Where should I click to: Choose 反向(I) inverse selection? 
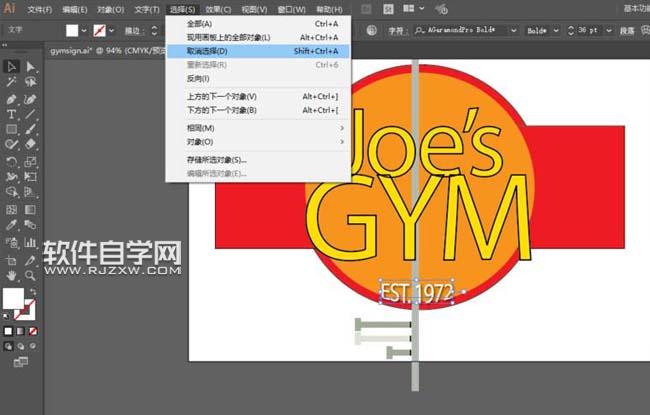click(x=258, y=78)
